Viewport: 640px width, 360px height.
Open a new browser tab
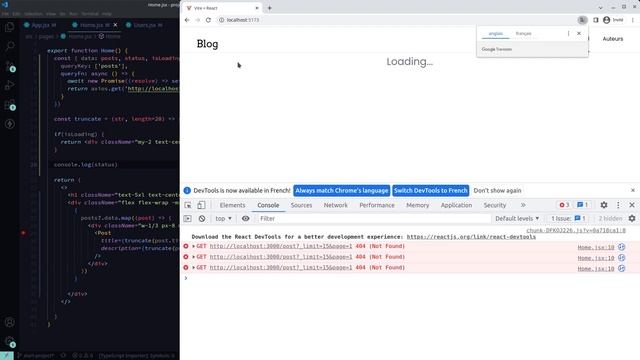click(269, 8)
